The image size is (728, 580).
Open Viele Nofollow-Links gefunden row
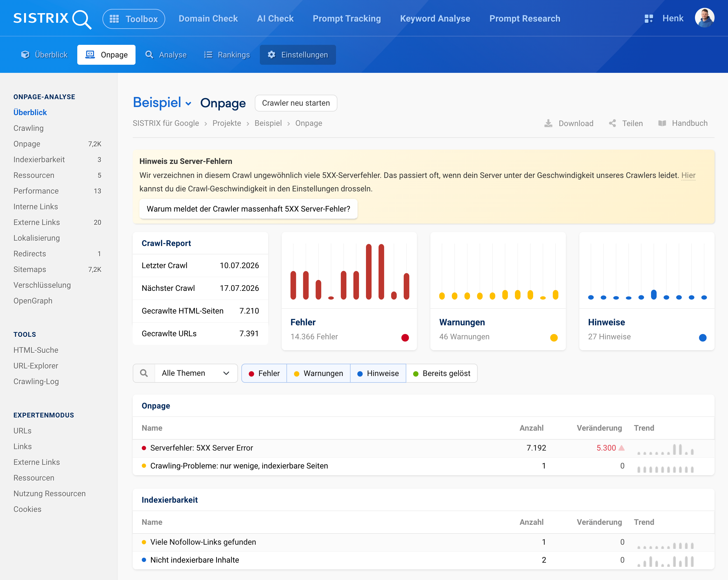(423, 542)
